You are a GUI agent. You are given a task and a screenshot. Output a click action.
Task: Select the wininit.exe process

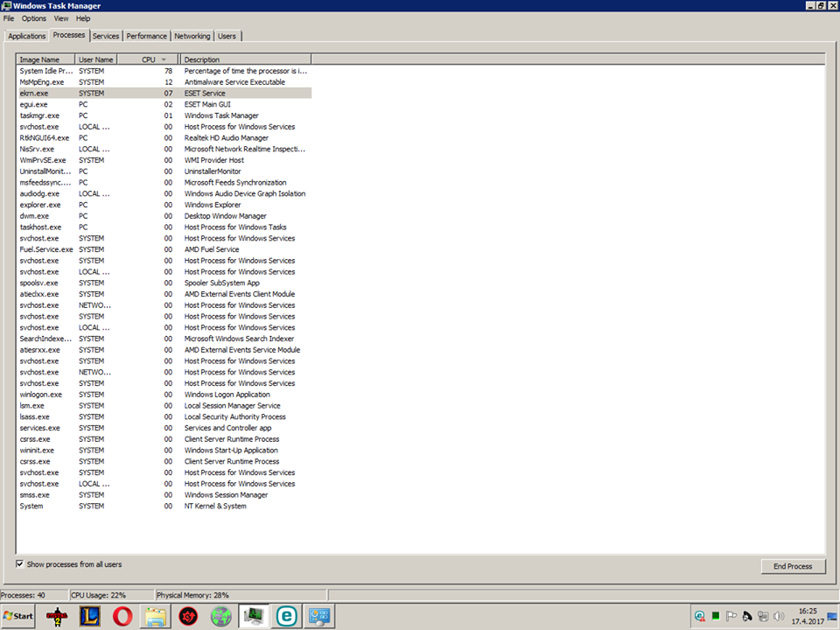pyautogui.click(x=164, y=450)
